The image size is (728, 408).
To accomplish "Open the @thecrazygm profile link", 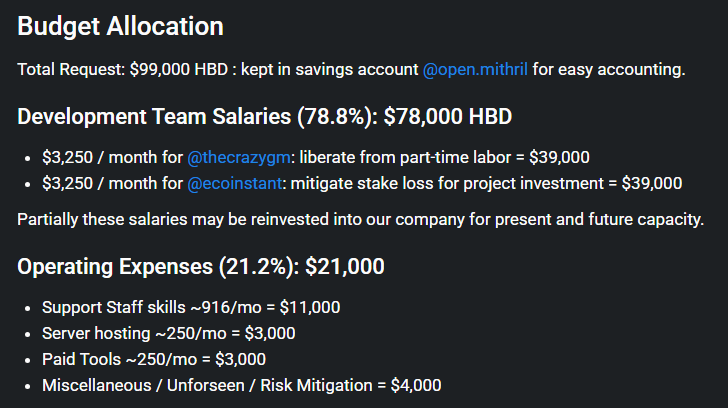I will tap(239, 157).
